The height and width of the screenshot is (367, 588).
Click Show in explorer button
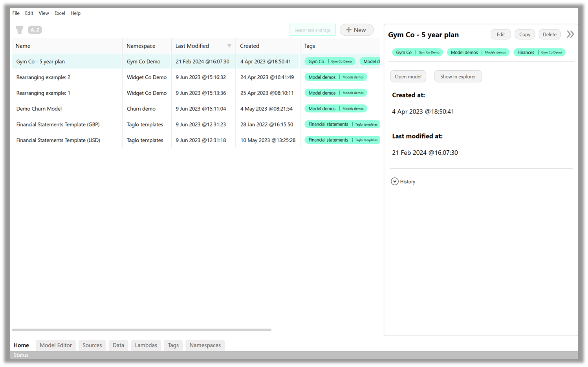pyautogui.click(x=458, y=76)
